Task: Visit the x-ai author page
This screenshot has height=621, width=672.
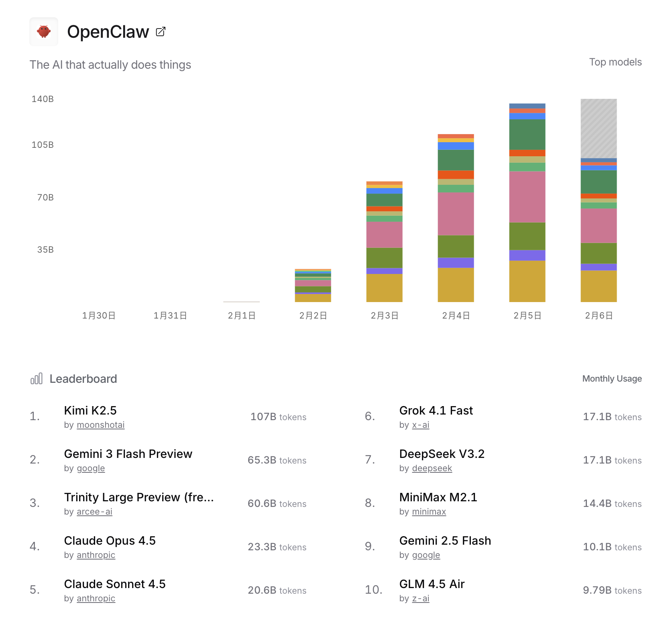Action: click(x=420, y=425)
